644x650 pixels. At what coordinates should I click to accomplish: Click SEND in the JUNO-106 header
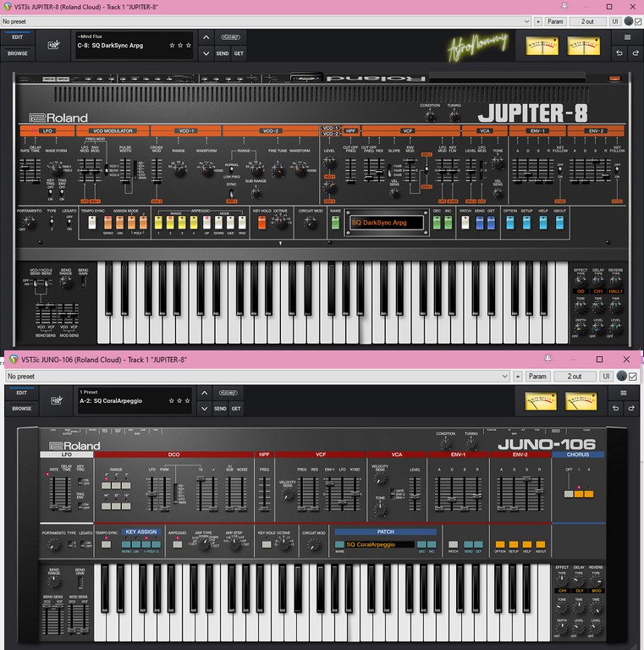pos(220,408)
